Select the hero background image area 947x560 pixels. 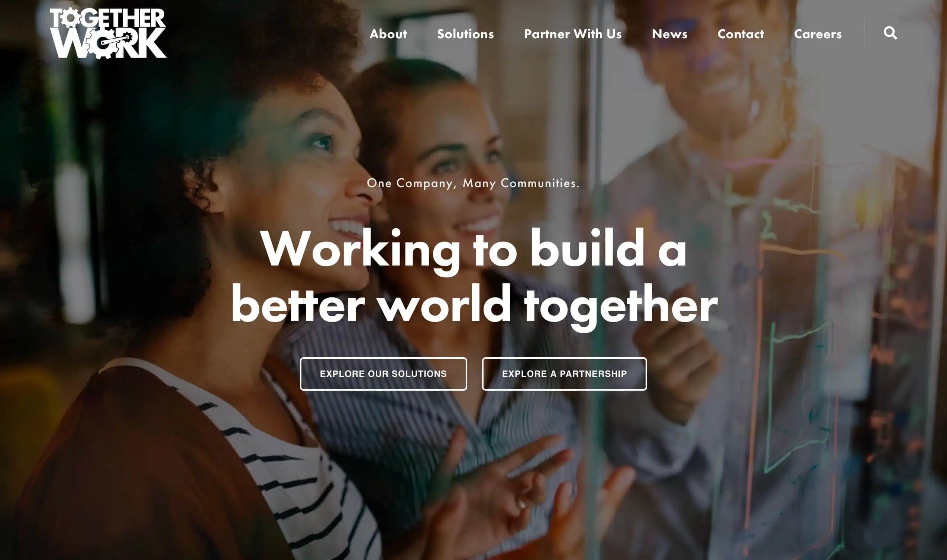[x=473, y=280]
